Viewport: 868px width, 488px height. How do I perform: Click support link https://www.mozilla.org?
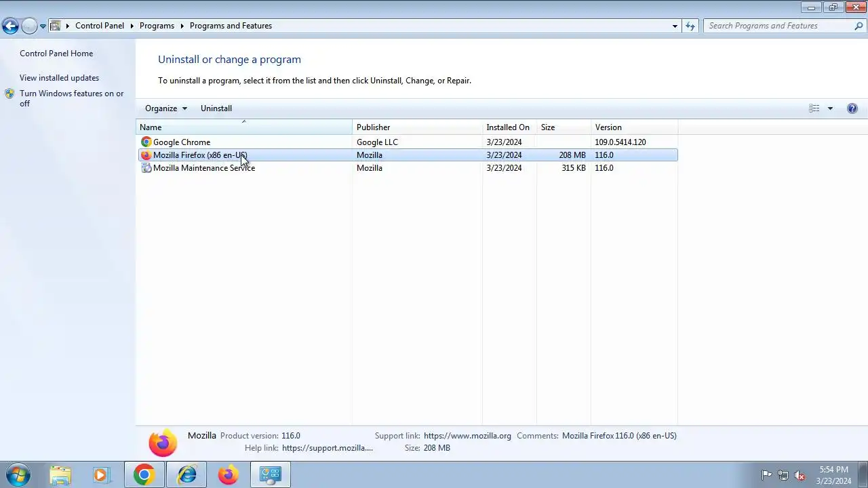[467, 436]
